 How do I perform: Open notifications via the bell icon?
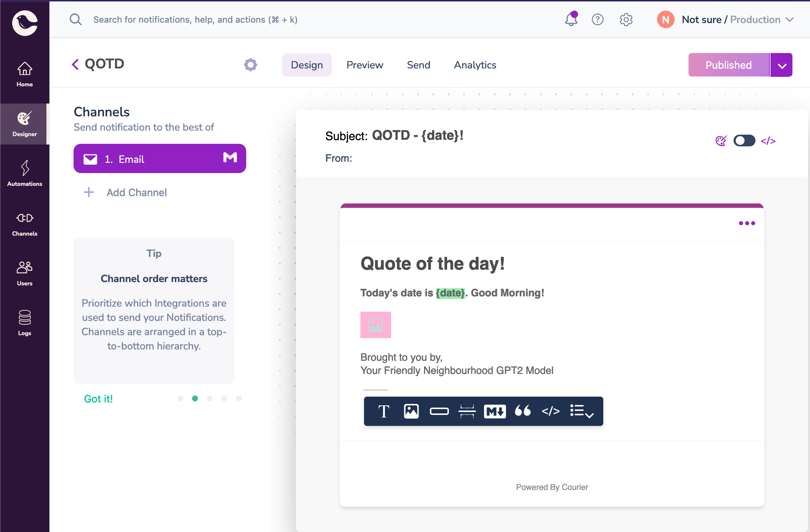pos(570,19)
